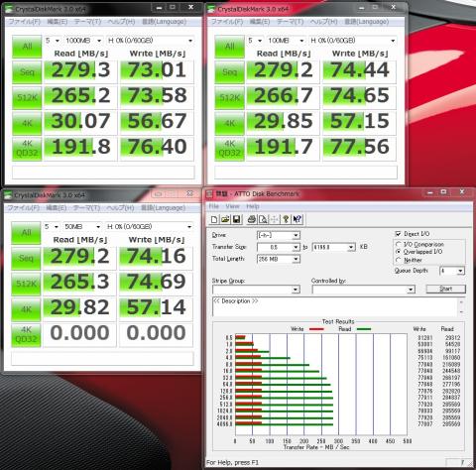Click Description box scrollbar down arrow
The height and width of the screenshot is (470, 476).
point(461,312)
